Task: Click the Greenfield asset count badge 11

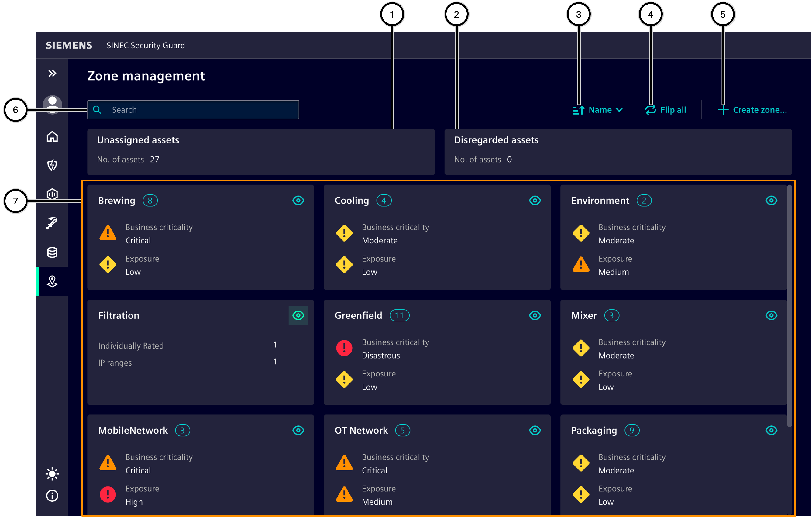Action: point(399,316)
